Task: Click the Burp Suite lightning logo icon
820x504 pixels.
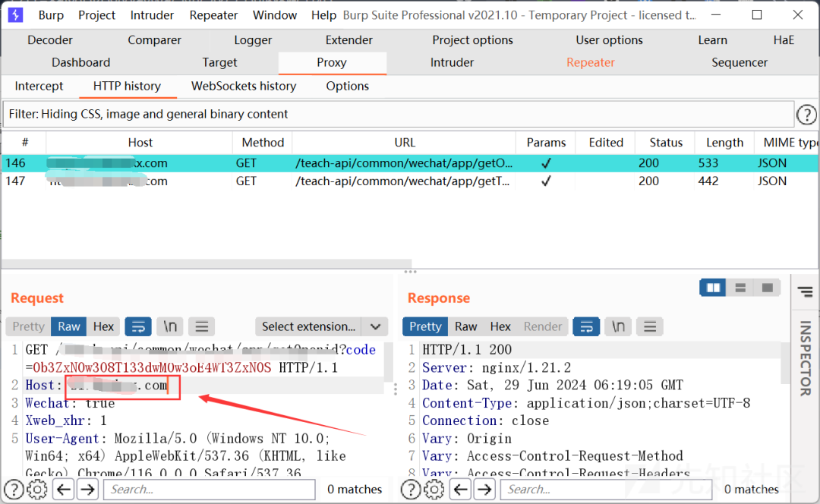Action: pos(16,14)
